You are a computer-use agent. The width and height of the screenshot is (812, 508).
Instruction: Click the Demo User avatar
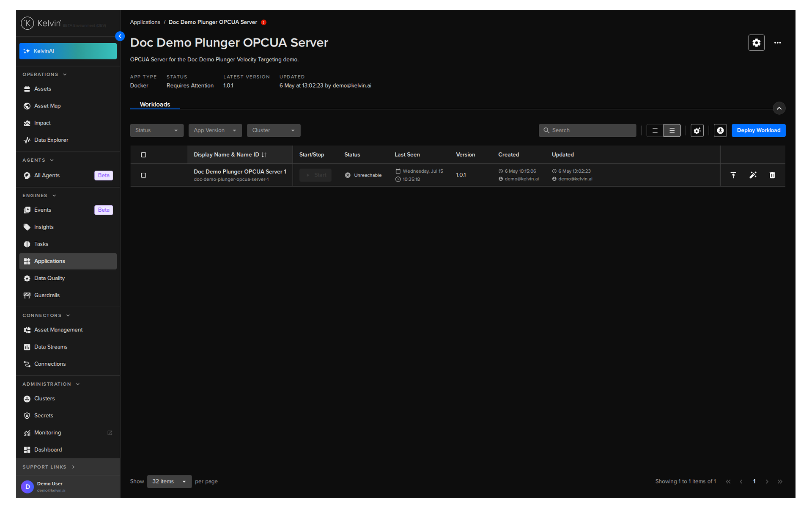point(27,487)
